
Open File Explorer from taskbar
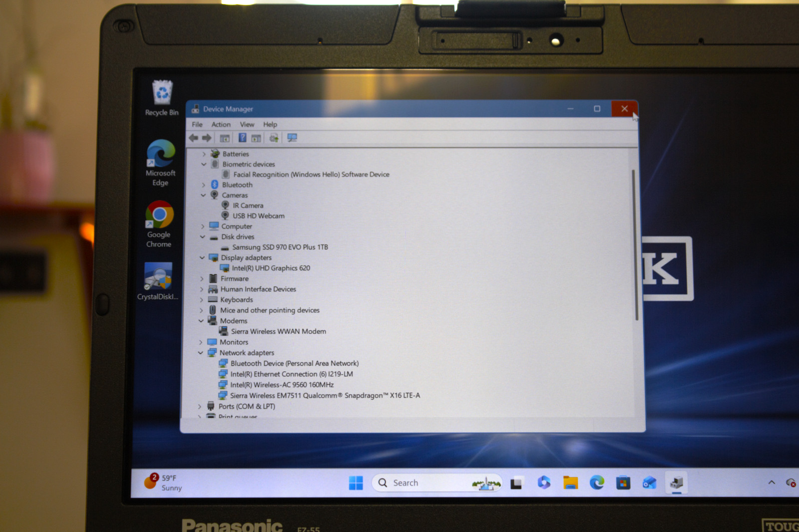tap(570, 483)
